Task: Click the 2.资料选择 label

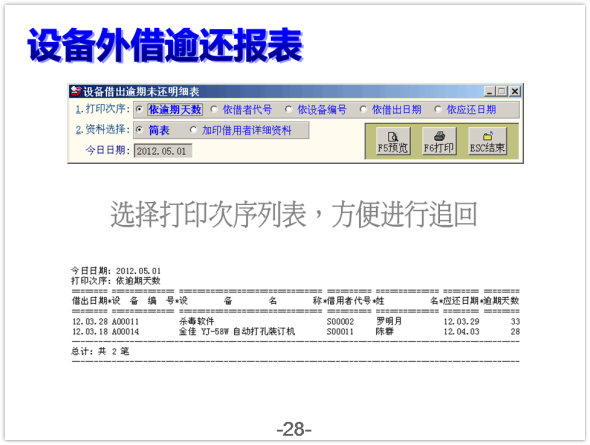Action: (102, 130)
